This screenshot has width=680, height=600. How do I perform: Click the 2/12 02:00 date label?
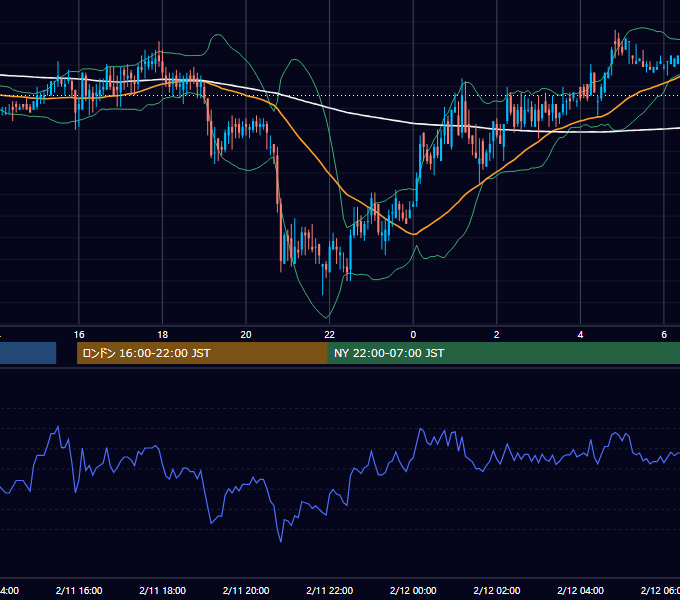tap(497, 590)
